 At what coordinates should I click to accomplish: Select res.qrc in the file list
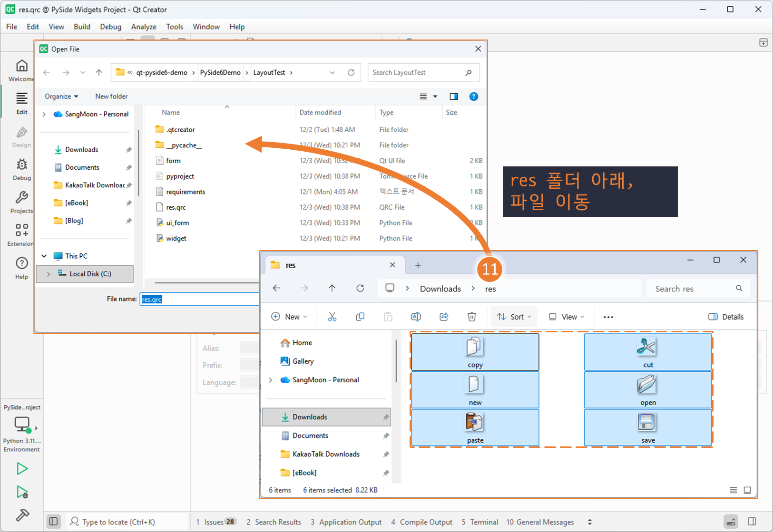click(176, 207)
